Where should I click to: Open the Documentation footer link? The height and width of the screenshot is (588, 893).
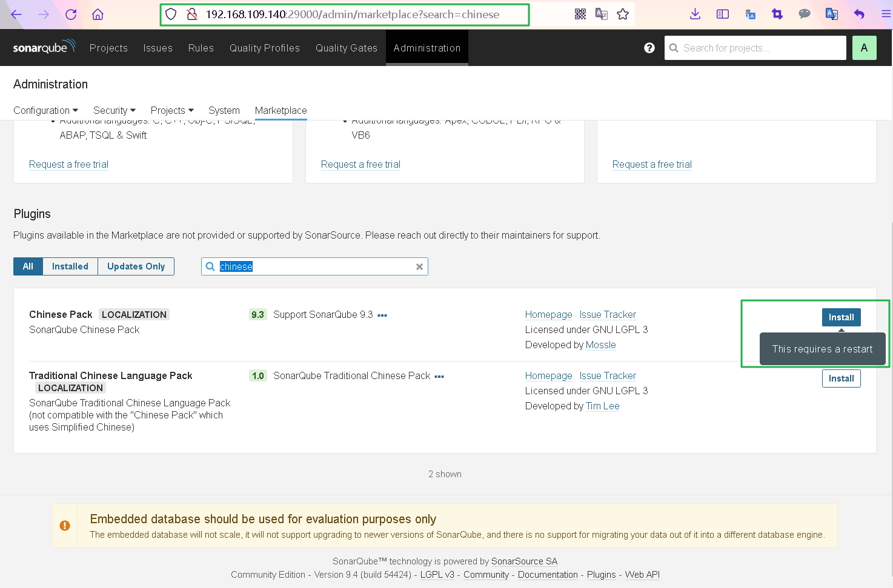[548, 575]
